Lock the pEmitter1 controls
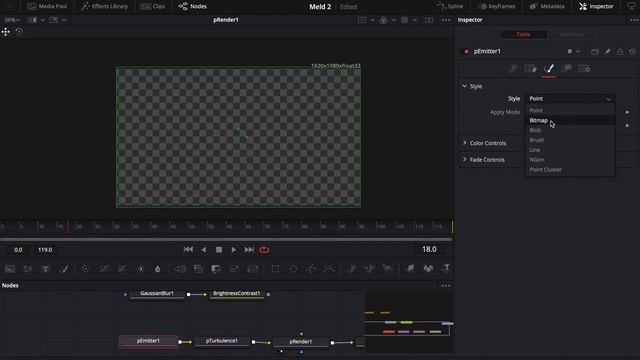This screenshot has height=360, width=640. 620,51
